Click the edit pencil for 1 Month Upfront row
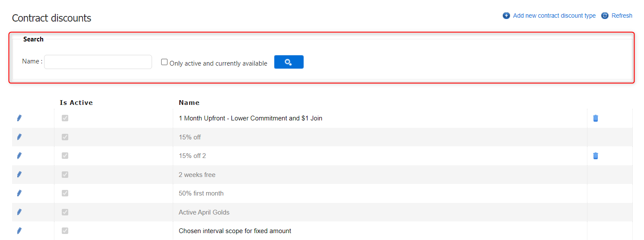The image size is (644, 240). pos(19,118)
